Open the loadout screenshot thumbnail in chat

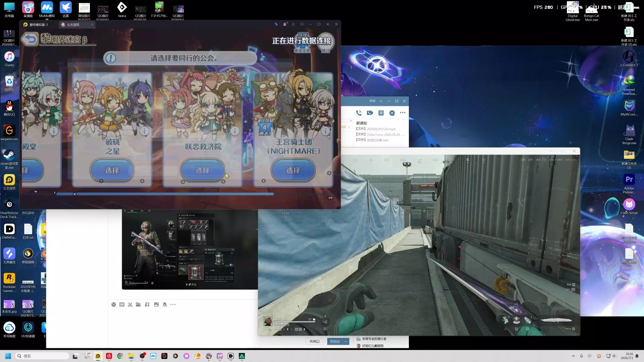pos(190,249)
